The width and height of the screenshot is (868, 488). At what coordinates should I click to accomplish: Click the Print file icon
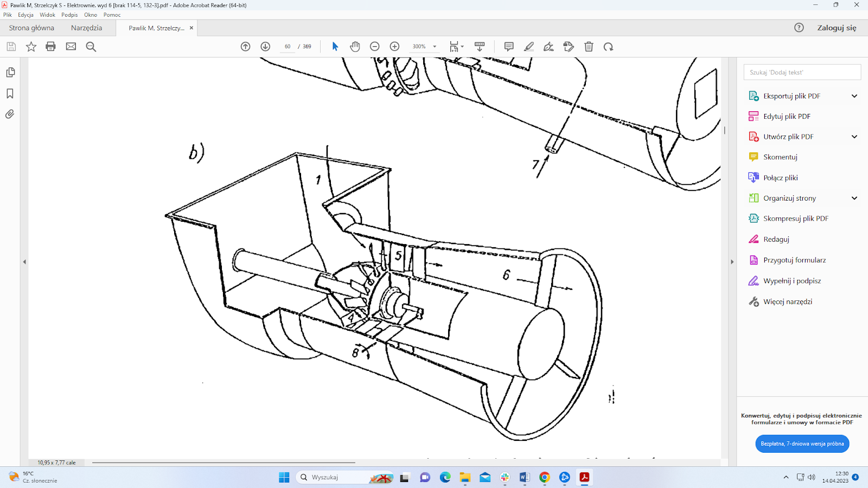click(50, 47)
